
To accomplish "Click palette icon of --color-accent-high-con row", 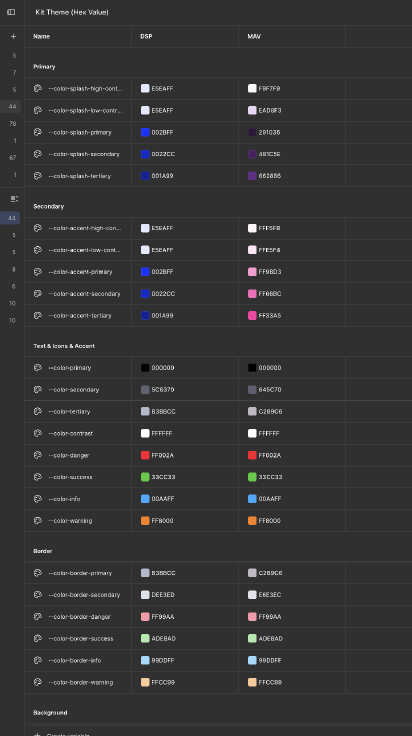I will [x=38, y=228].
